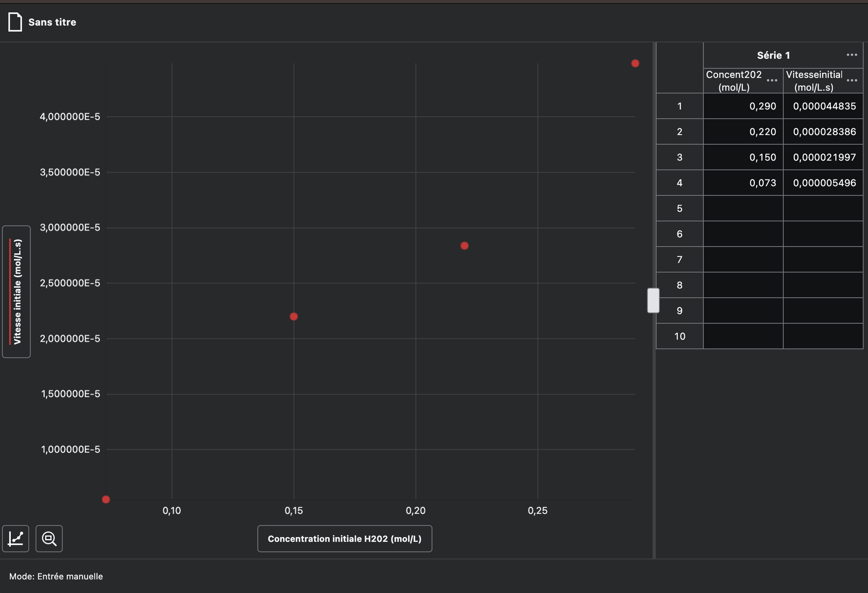
Task: Select row header number 7
Action: [x=679, y=260]
